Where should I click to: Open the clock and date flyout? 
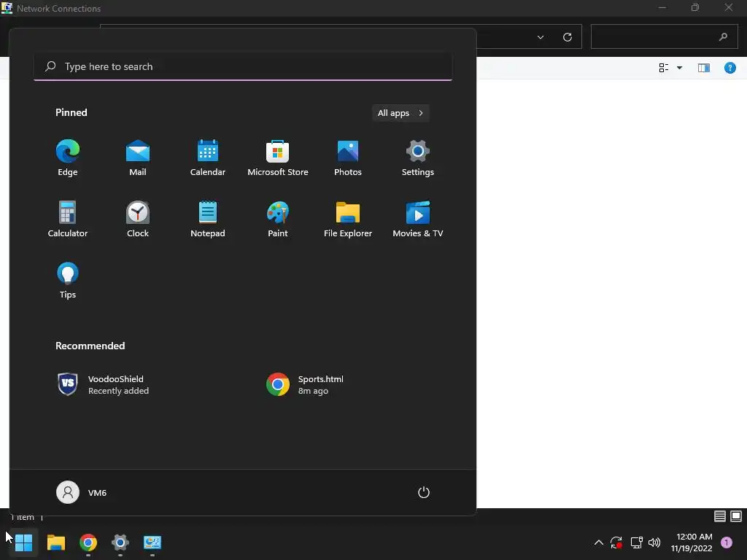click(x=692, y=542)
